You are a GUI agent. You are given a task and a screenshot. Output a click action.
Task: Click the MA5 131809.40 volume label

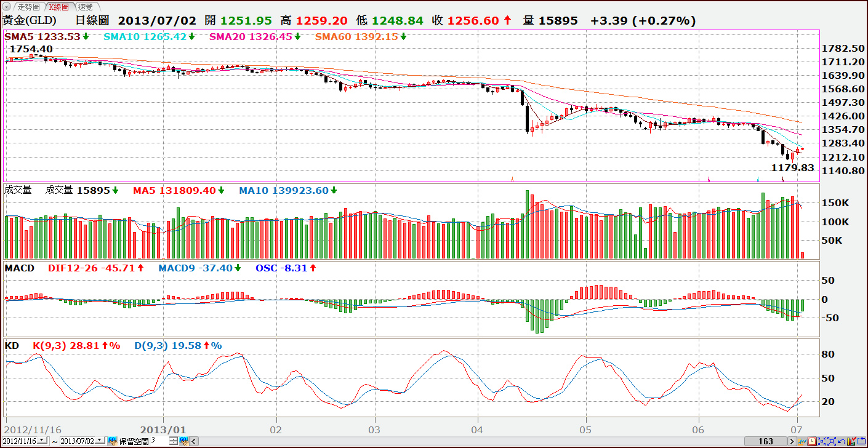pos(174,190)
